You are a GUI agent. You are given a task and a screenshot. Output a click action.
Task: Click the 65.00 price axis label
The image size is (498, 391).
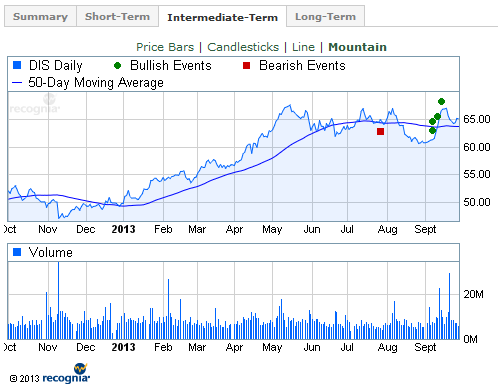(x=477, y=119)
